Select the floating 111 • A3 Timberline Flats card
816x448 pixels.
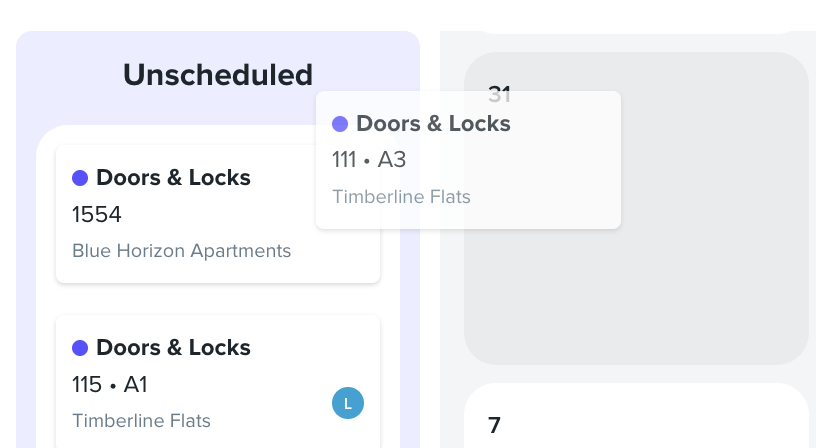click(468, 160)
